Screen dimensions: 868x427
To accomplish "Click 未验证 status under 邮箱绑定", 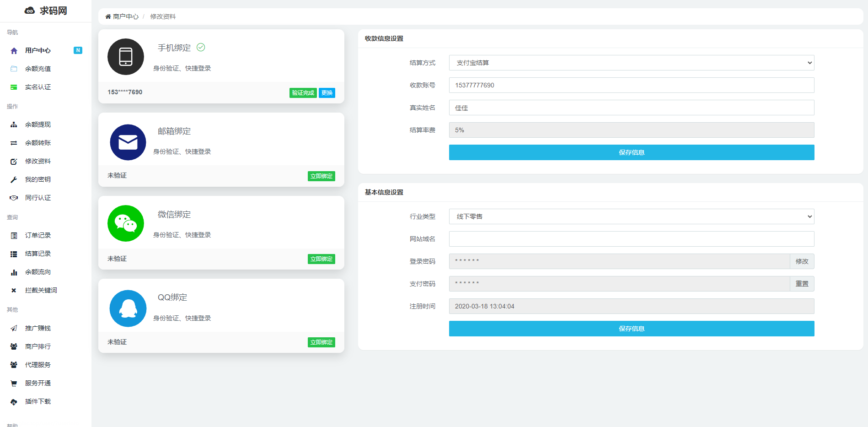I will 117,175.
